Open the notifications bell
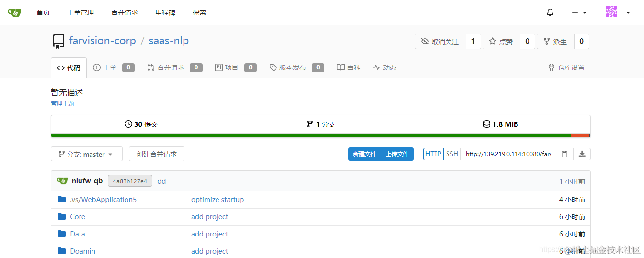Viewport: 644px width, 258px height. pos(550,12)
